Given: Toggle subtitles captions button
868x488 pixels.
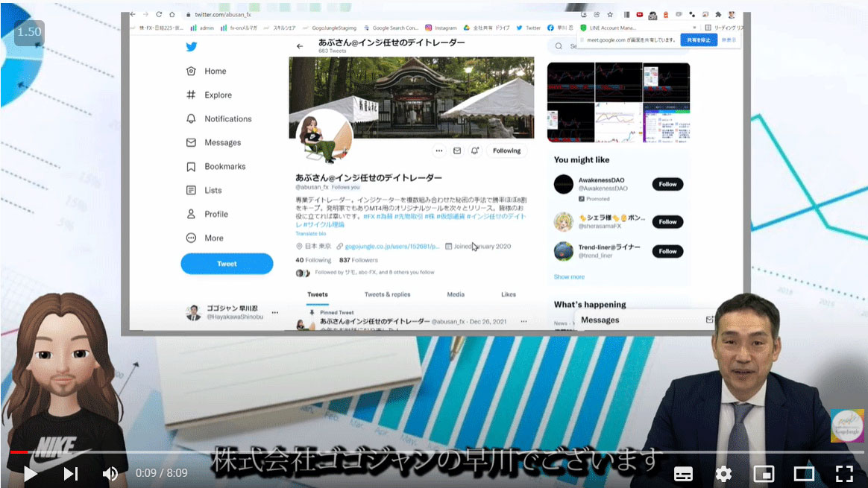Looking at the screenshot, I should pos(683,474).
